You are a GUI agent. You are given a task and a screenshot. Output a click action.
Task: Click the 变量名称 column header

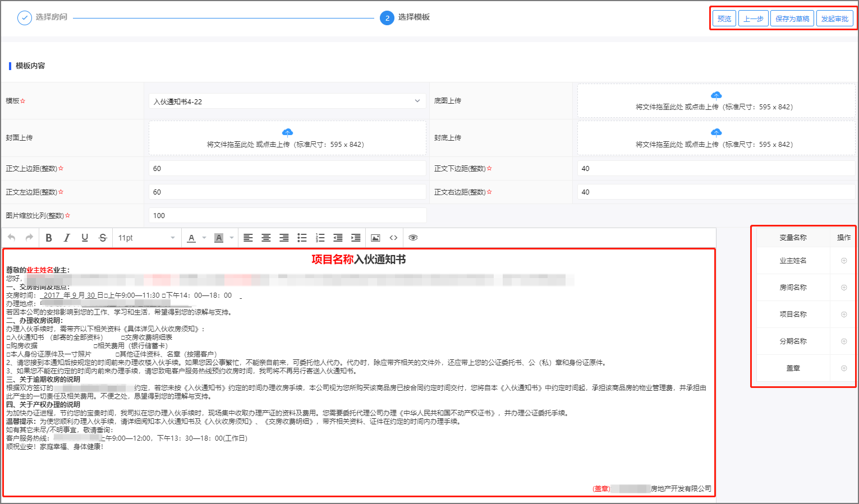point(793,238)
